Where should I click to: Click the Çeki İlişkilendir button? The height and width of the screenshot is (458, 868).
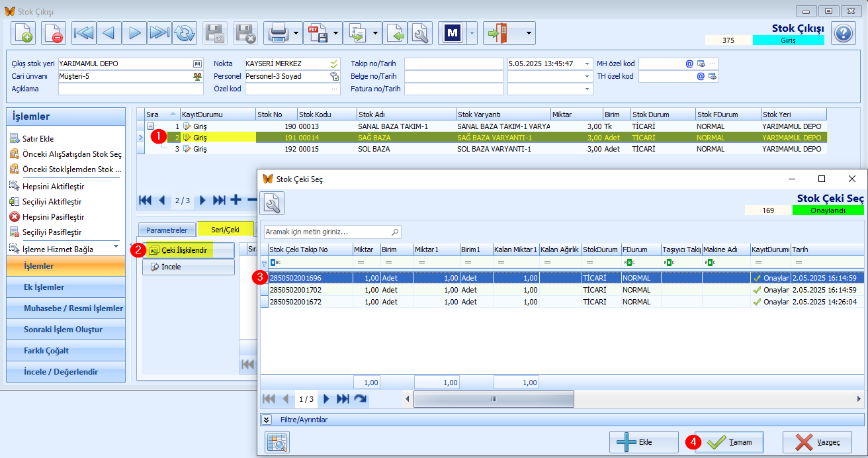(189, 250)
